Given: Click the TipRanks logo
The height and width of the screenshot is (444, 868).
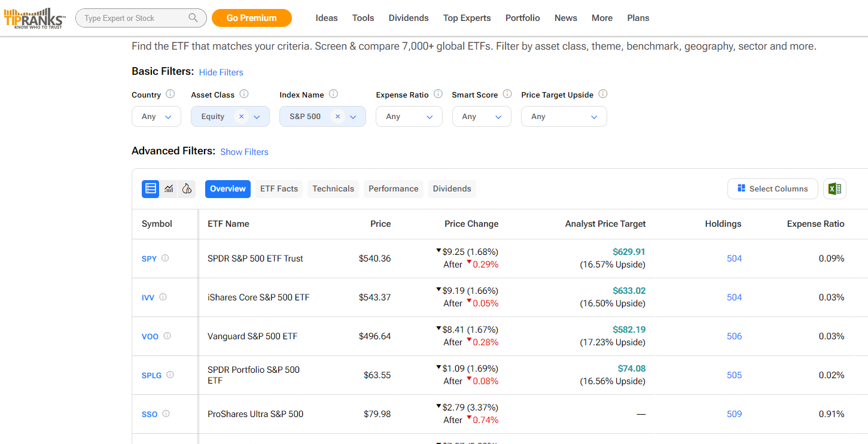Looking at the screenshot, I should (x=35, y=18).
